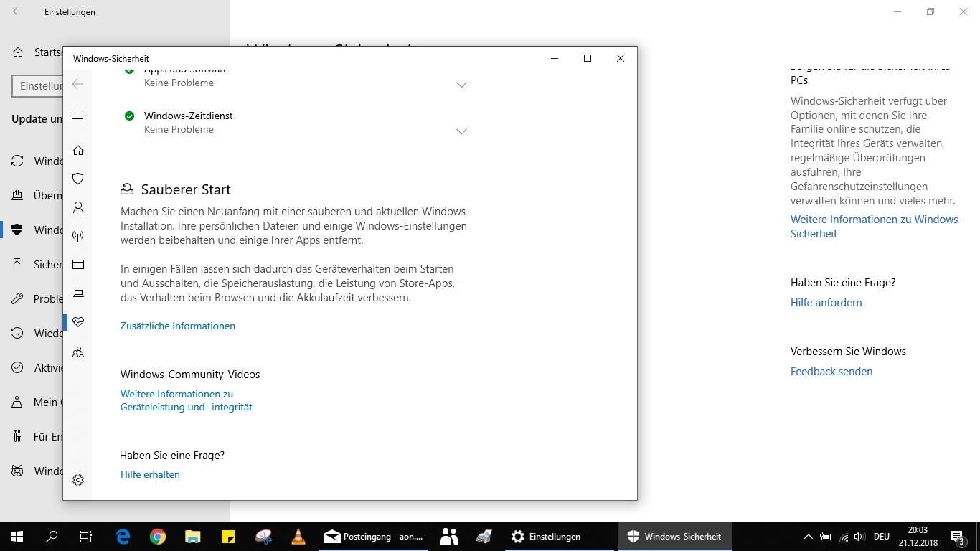980x551 pixels.
Task: Launch Microsoft Edge from the taskbar
Action: click(123, 537)
